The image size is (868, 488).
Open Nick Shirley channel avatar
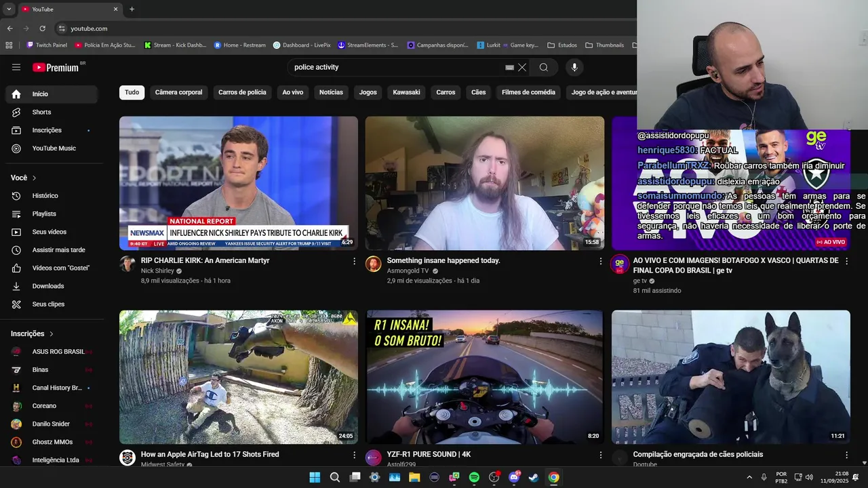pos(127,264)
